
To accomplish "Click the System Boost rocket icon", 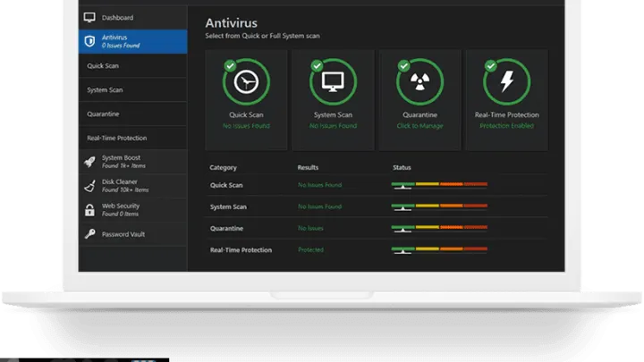I will coord(89,162).
